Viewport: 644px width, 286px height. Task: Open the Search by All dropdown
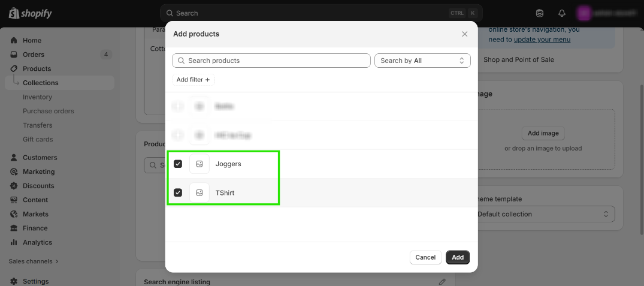click(422, 61)
